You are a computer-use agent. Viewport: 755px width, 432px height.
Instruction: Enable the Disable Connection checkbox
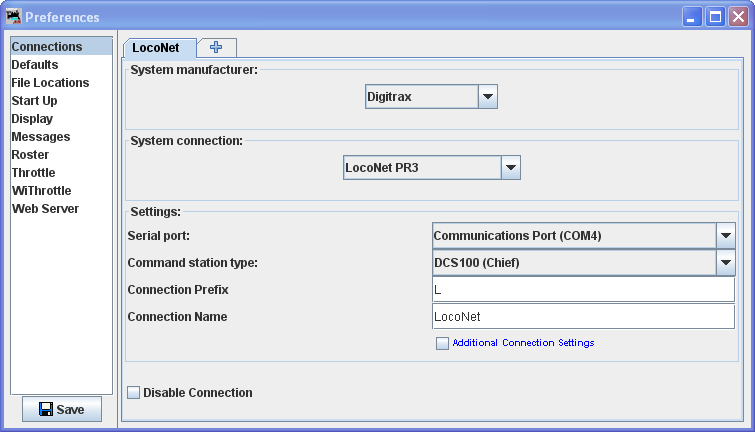pyautogui.click(x=134, y=393)
